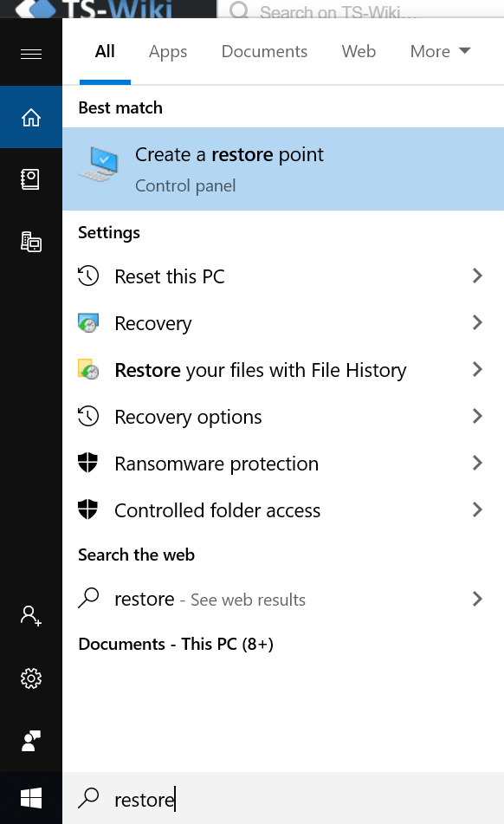Viewport: 504px width, 824px height.
Task: Open Restore your files with File History
Action: [283, 370]
